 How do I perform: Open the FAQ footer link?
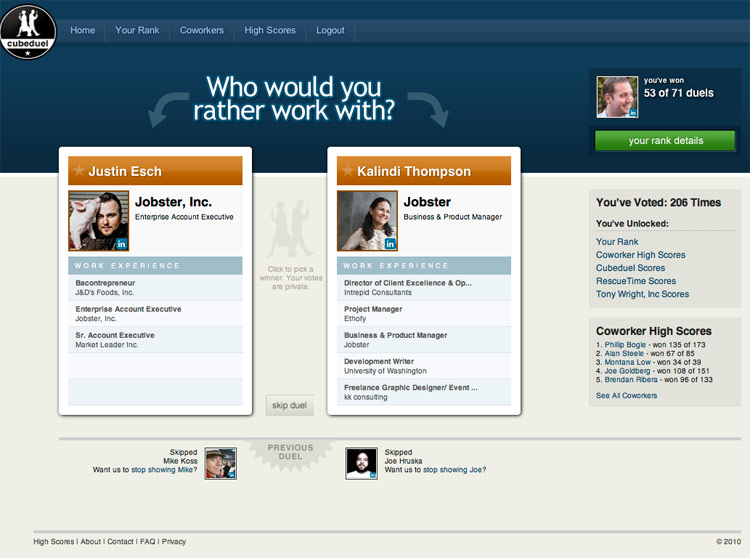click(x=148, y=542)
